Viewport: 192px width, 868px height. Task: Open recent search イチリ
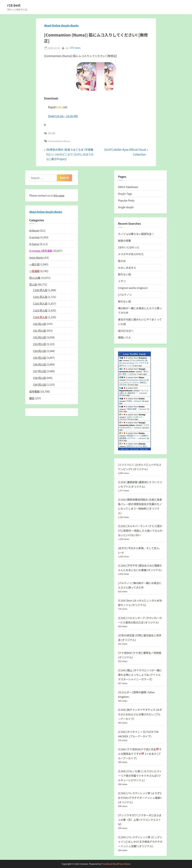tap(122, 281)
